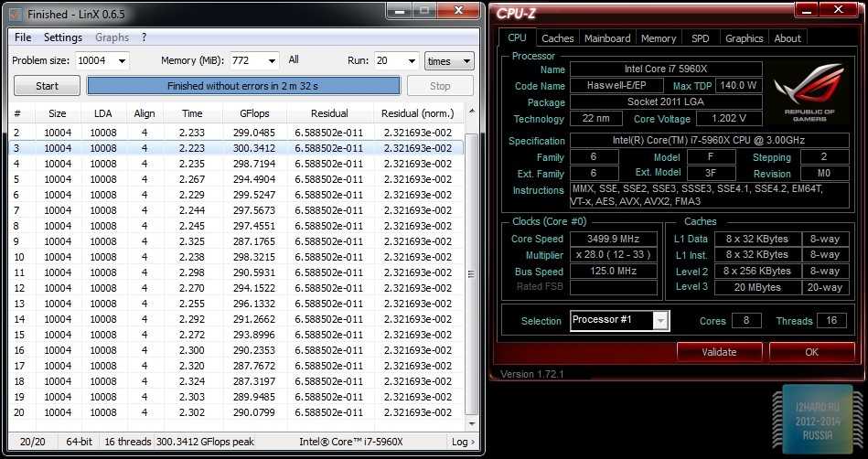Viewport: 868px width, 459px height.
Task: Open the Processor #1 selection dropdown
Action: 659,320
